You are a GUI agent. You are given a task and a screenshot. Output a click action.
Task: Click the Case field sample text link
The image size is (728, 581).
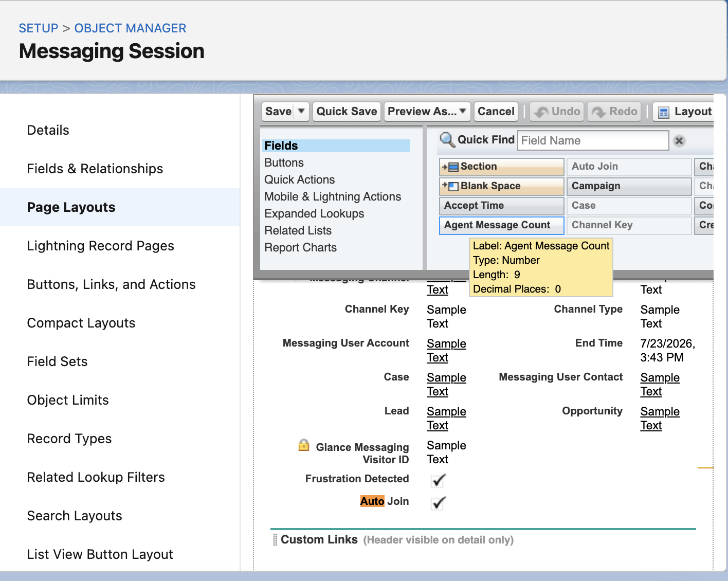446,384
